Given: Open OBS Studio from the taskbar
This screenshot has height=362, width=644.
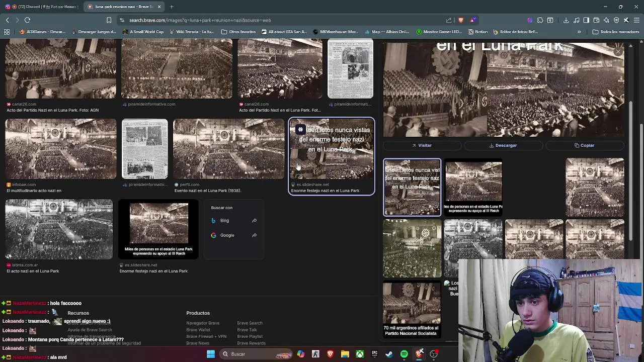Looking at the screenshot, I should click(x=433, y=354).
